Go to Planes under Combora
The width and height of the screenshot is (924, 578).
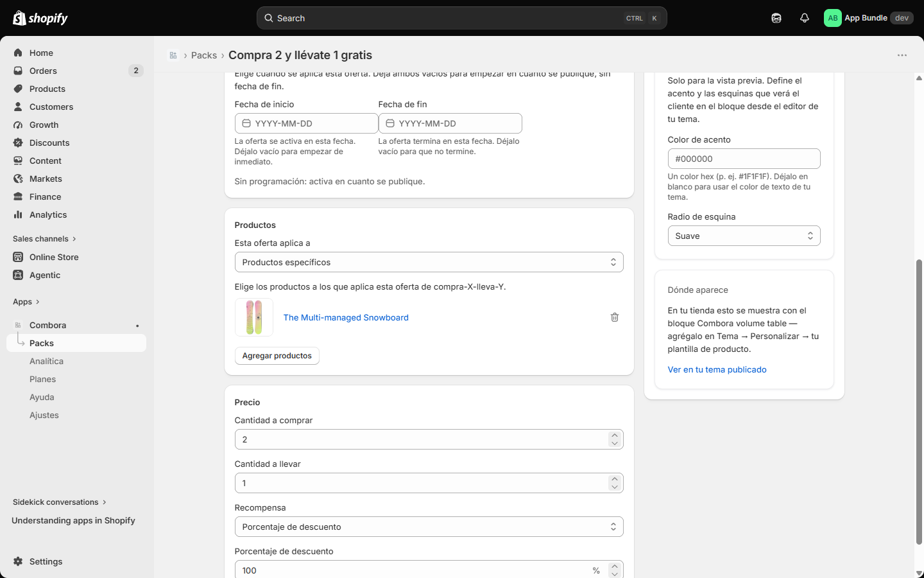(x=42, y=379)
